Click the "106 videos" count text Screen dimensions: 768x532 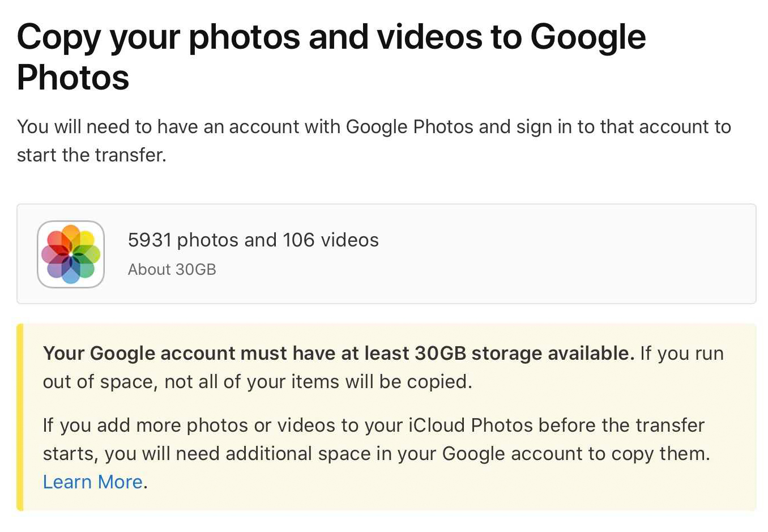(x=331, y=240)
